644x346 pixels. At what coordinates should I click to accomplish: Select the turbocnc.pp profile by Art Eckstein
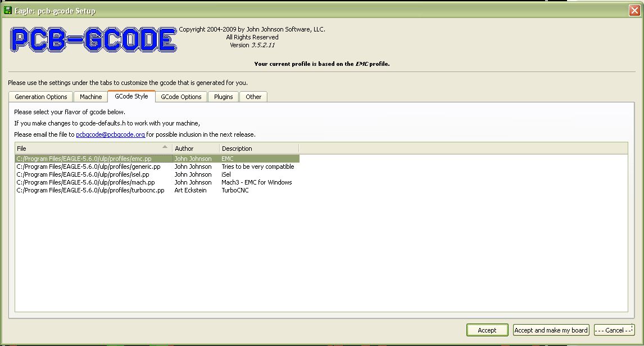(90, 190)
